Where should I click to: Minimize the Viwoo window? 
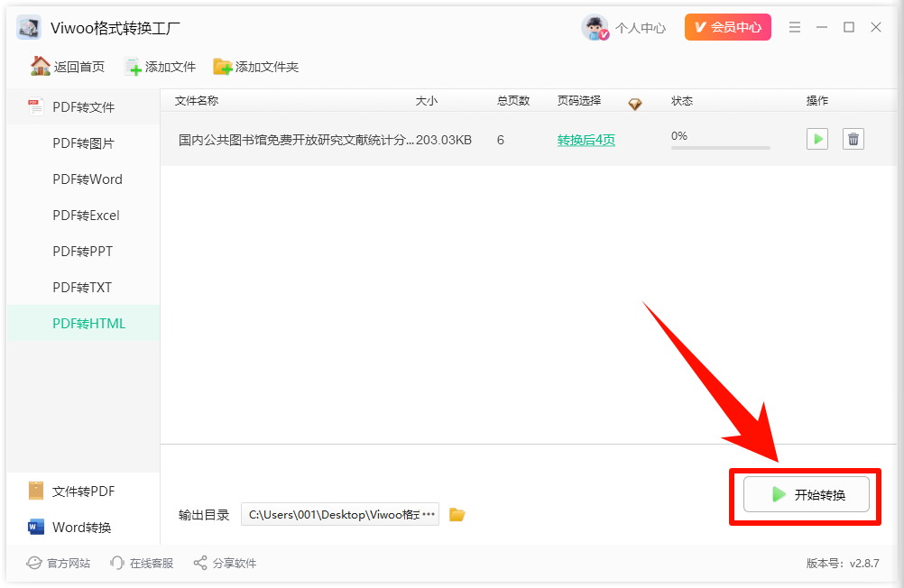pyautogui.click(x=822, y=27)
